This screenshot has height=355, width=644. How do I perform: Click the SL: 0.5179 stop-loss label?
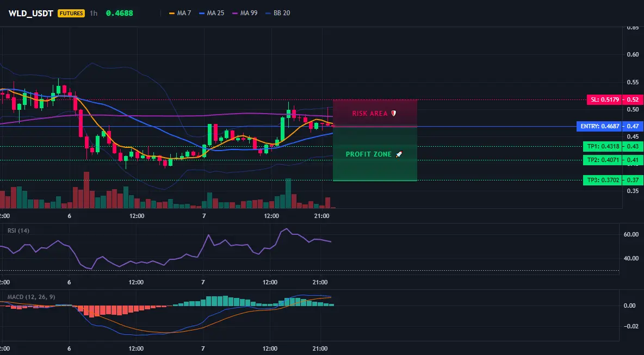604,99
